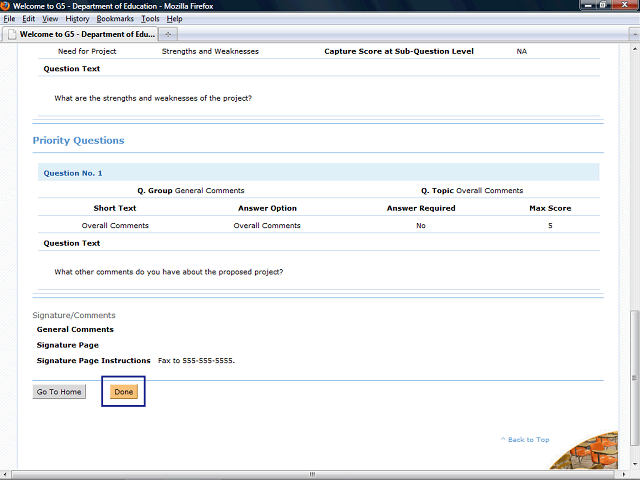This screenshot has height=480, width=640.
Task: Open a new tab with the plus button
Action: click(168, 34)
